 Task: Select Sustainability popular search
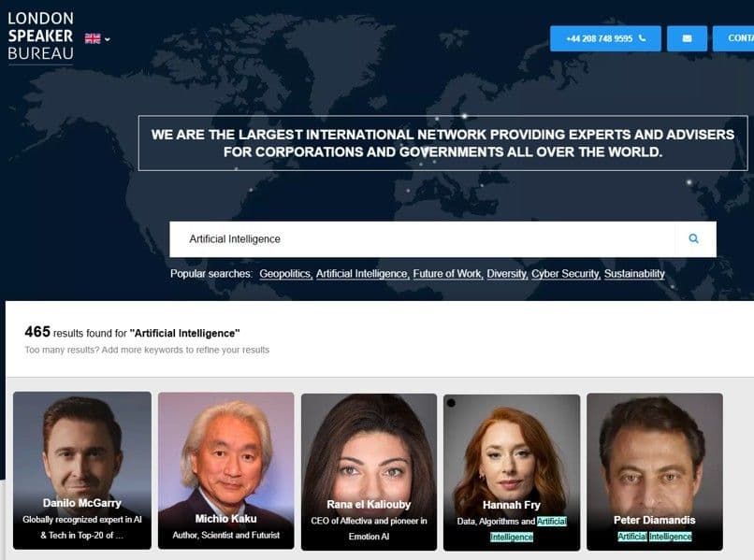[634, 274]
